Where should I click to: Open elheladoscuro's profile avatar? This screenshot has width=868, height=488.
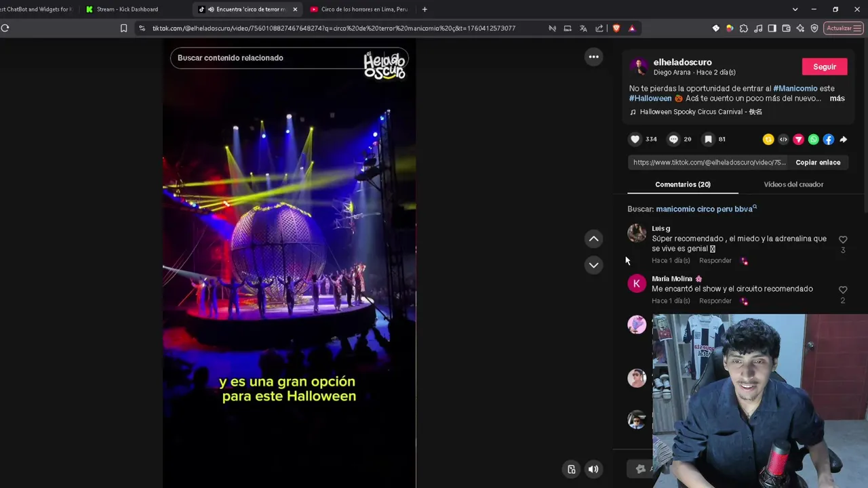tap(638, 66)
